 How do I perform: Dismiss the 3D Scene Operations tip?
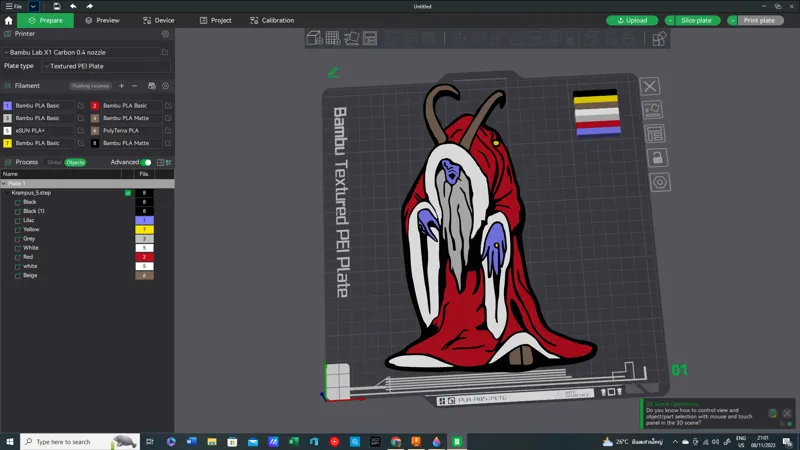[x=787, y=413]
